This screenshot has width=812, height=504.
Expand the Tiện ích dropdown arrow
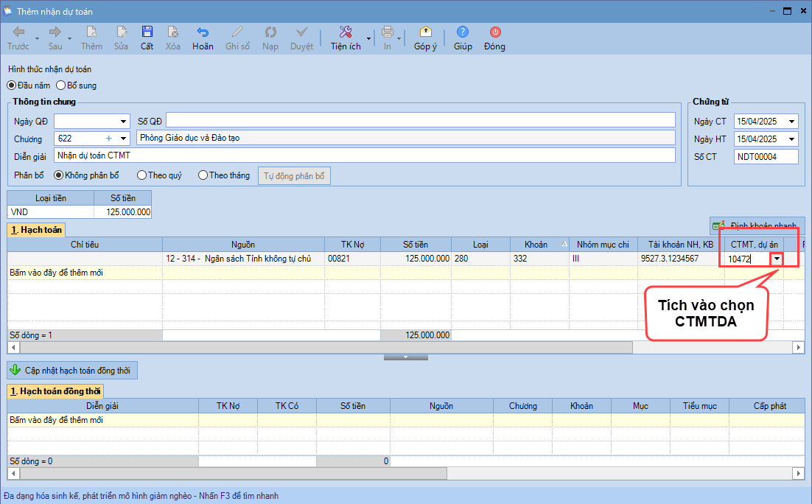click(x=368, y=38)
